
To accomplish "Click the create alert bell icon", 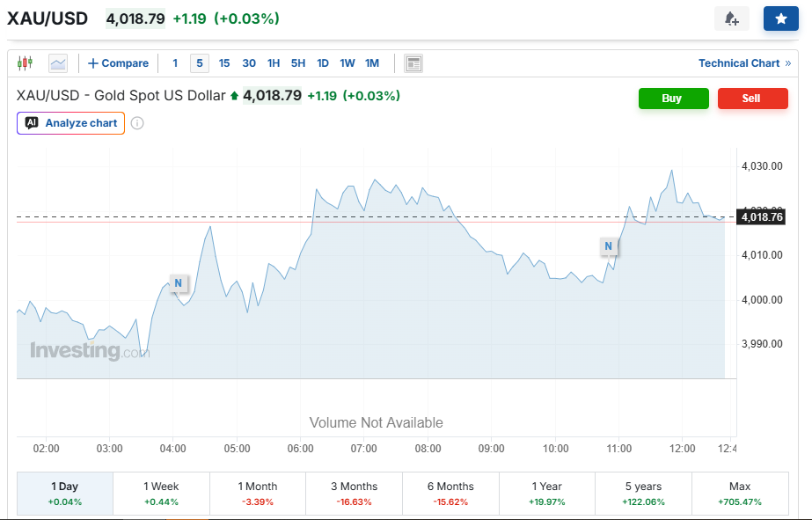I will tap(731, 18).
